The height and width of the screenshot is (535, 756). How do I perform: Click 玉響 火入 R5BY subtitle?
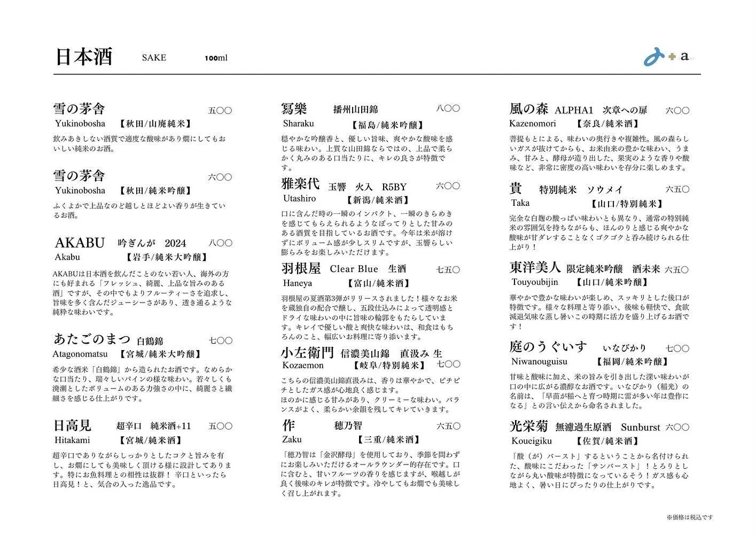tap(367, 187)
